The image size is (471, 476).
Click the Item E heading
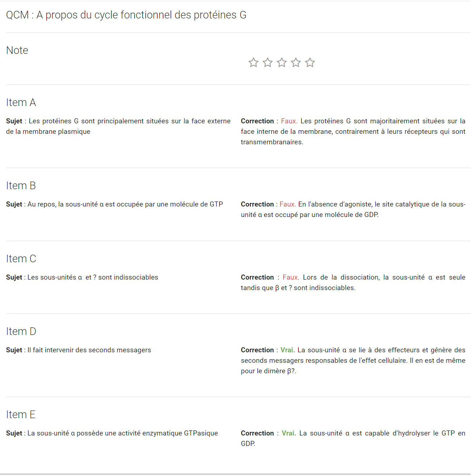(x=21, y=415)
